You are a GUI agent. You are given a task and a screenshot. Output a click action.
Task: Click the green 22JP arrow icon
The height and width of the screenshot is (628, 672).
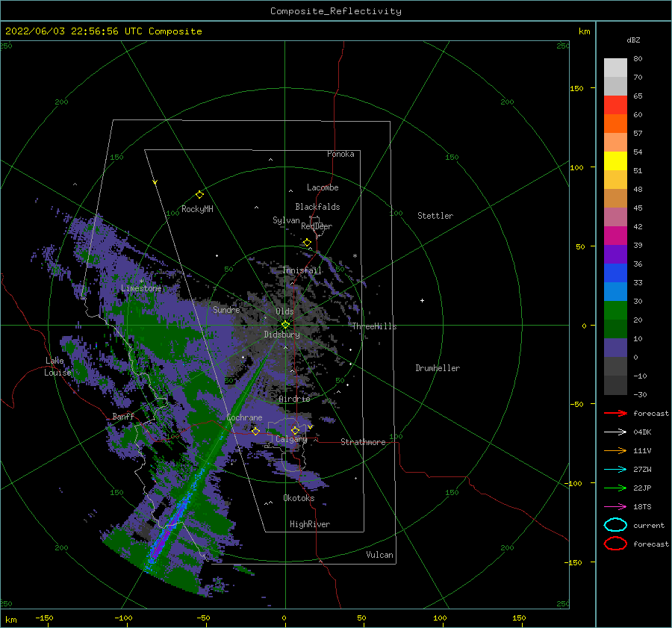click(x=615, y=488)
